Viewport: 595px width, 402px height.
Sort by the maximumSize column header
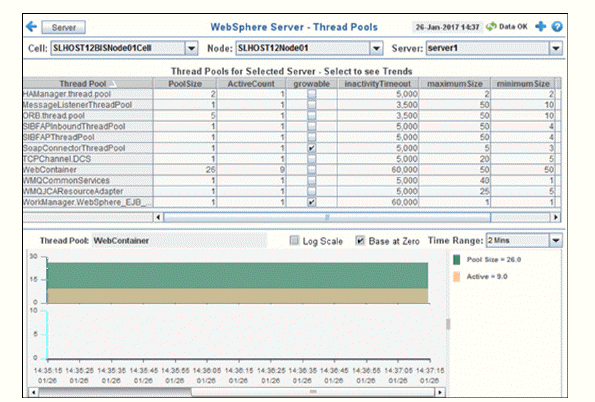pyautogui.click(x=455, y=84)
